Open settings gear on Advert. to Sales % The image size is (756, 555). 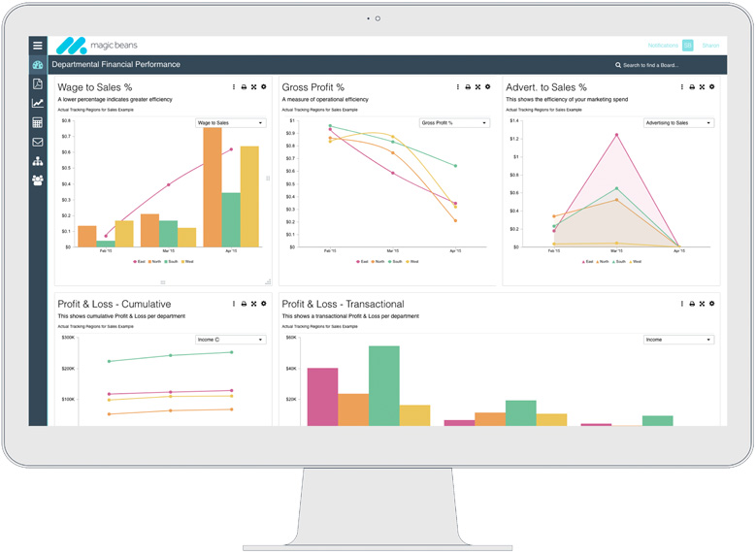[711, 87]
